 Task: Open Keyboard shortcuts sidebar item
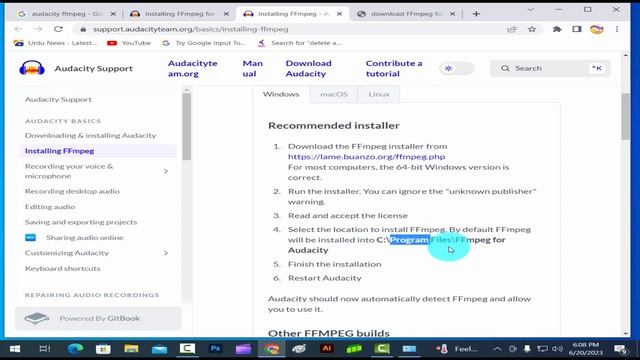(62, 269)
